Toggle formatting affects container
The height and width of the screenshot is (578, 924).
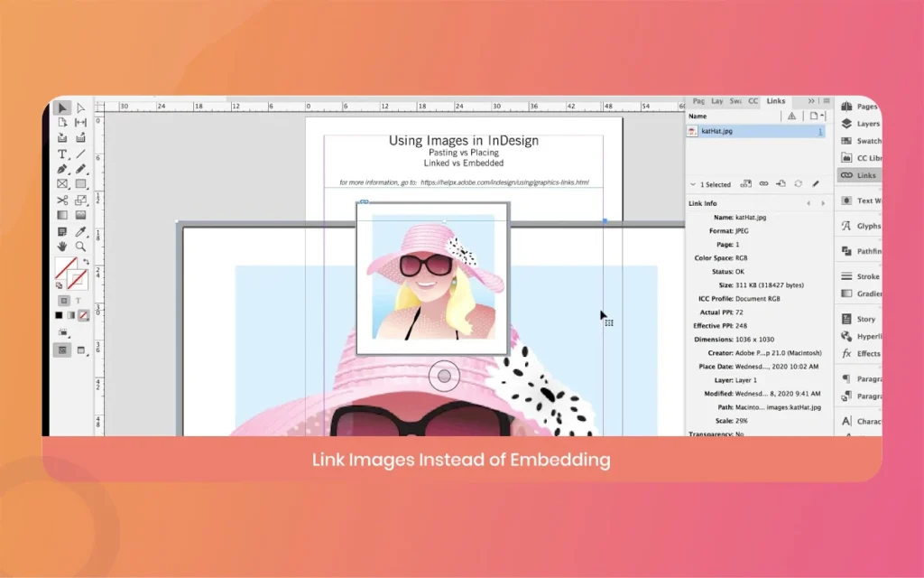(64, 301)
